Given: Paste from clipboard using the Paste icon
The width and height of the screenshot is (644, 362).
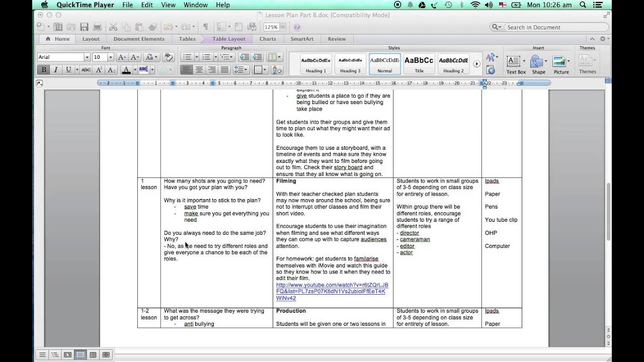Looking at the screenshot, I should (139, 27).
